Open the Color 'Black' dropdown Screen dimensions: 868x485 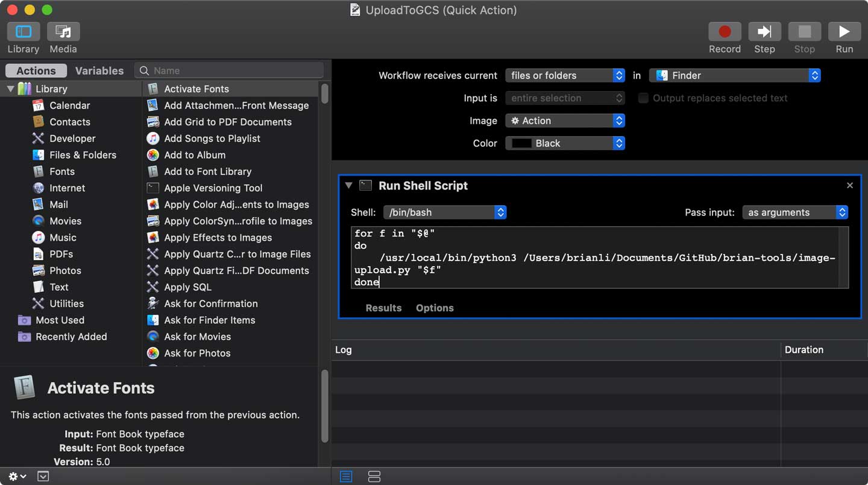[x=565, y=143]
